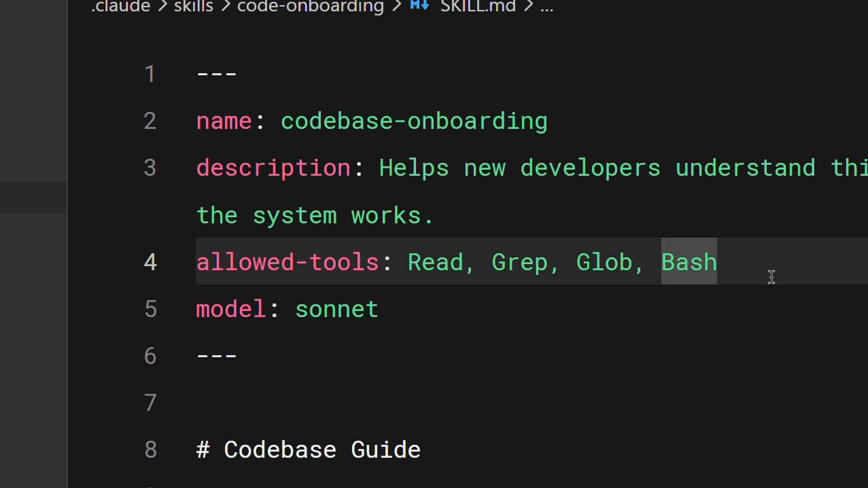Click the sonnet model value
Viewport: 868px width, 488px height.
[x=336, y=310]
